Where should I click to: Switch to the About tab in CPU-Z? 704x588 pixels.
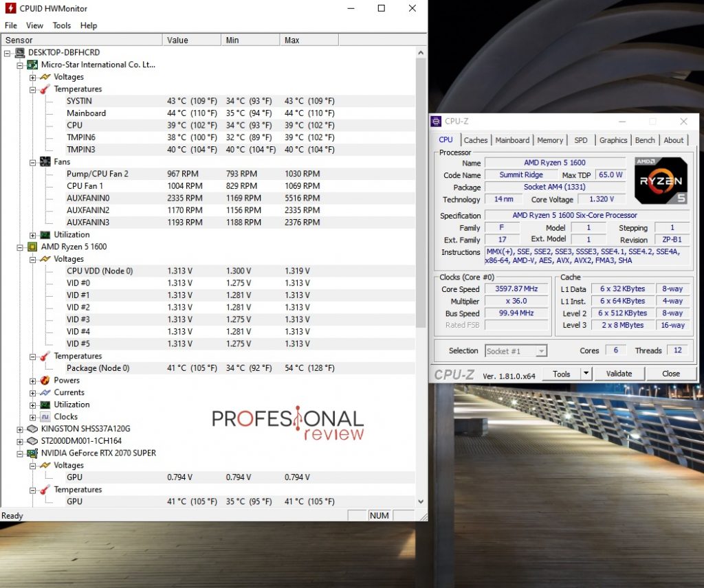point(674,140)
